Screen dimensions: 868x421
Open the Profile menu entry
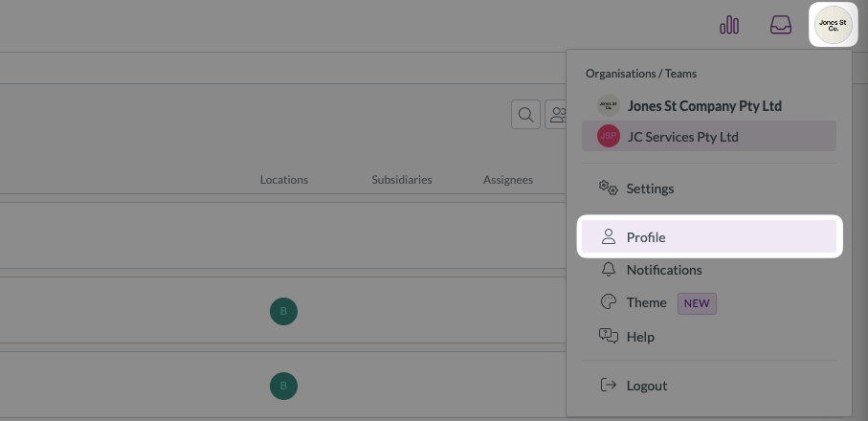point(646,237)
